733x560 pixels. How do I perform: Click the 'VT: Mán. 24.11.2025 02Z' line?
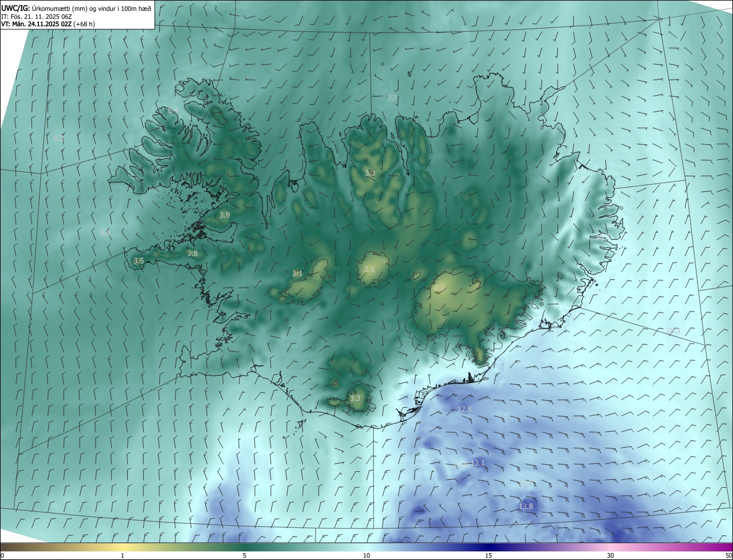coord(48,24)
